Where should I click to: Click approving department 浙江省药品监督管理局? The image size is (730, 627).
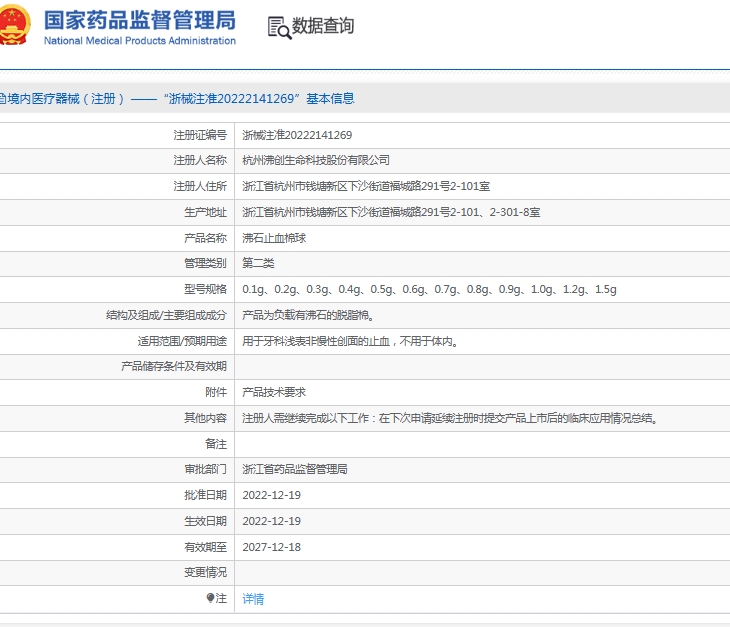[295, 470]
